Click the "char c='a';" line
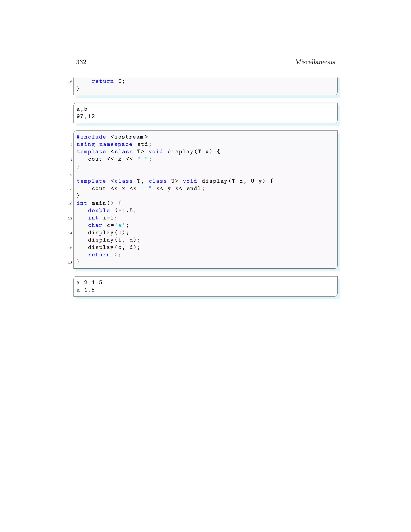This screenshot has width=411, height=532. [x=108, y=225]
